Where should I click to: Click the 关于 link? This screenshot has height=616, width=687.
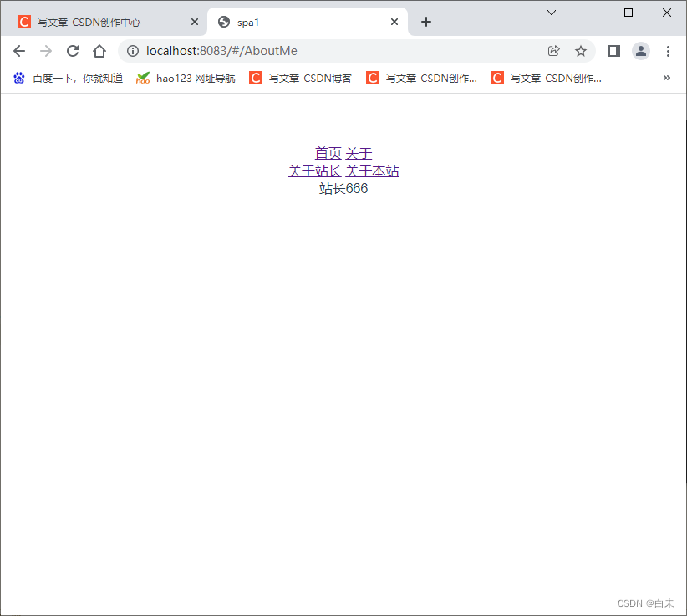coord(359,153)
